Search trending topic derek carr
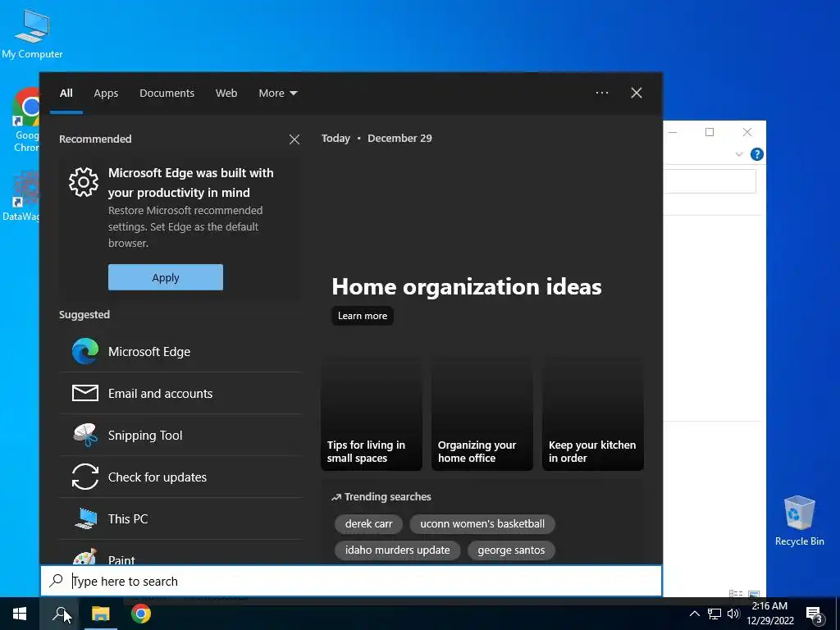Image resolution: width=840 pixels, height=630 pixels. point(368,524)
